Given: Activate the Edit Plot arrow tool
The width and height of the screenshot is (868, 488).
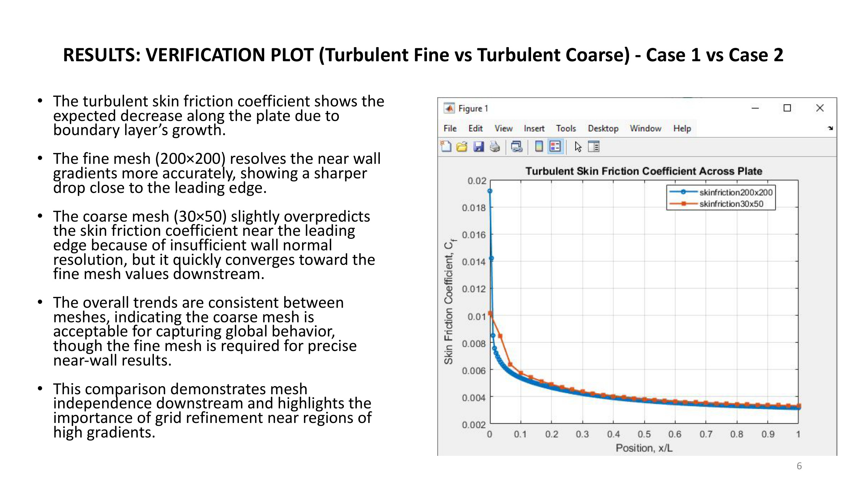Looking at the screenshot, I should [578, 147].
